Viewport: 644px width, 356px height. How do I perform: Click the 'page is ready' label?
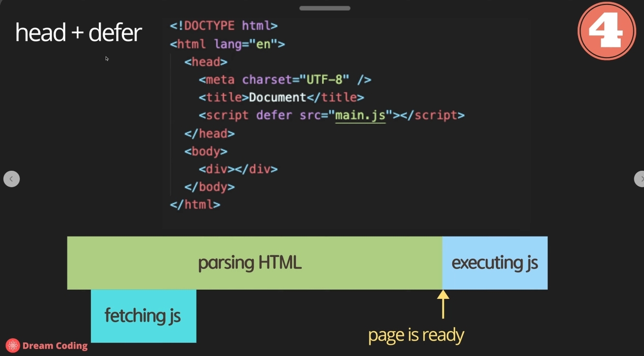click(416, 335)
